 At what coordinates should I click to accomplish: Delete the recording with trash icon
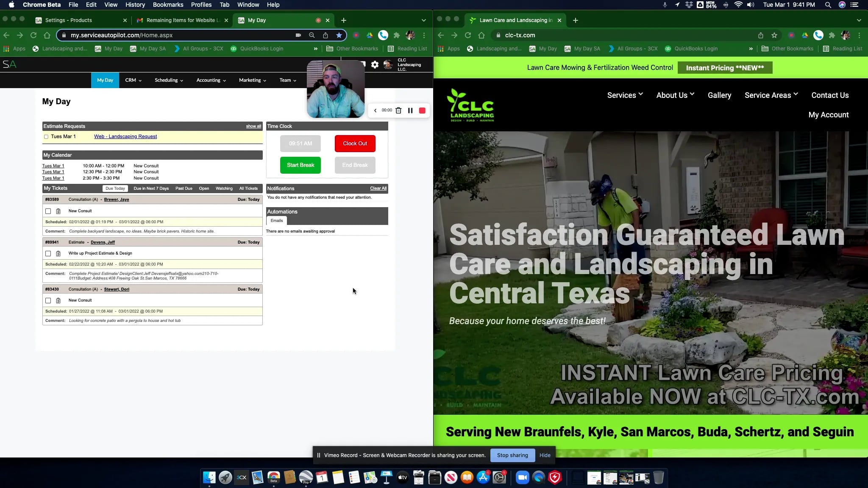[398, 111]
